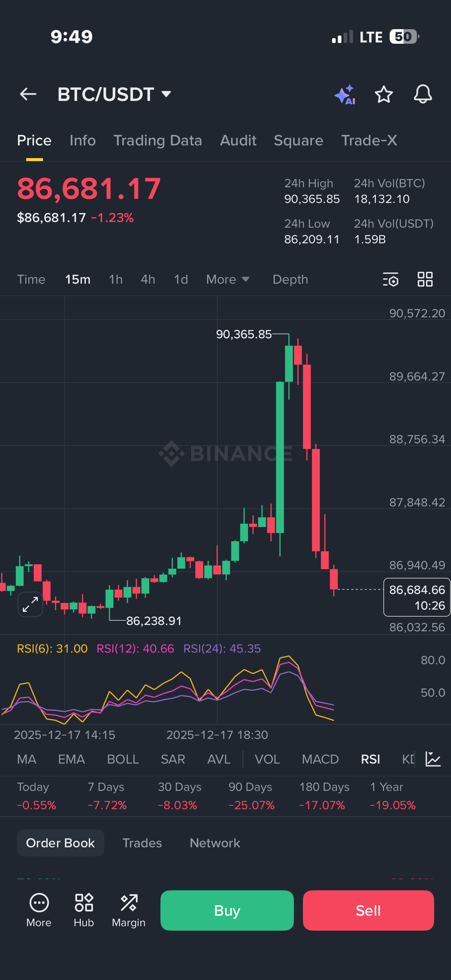Tap the red Sell button

(368, 910)
